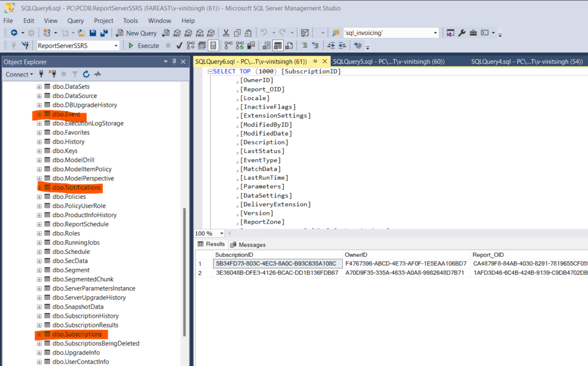Open a new XMLA query
The image size is (588, 366).
[200, 33]
